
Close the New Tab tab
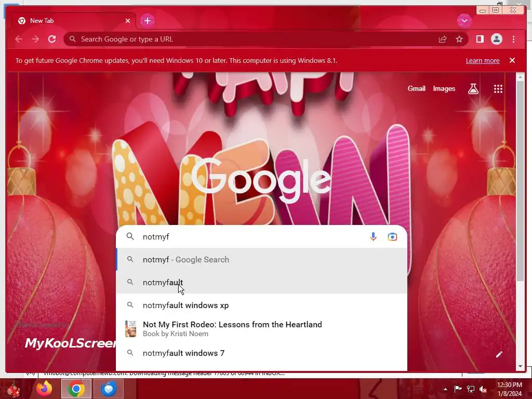point(128,21)
